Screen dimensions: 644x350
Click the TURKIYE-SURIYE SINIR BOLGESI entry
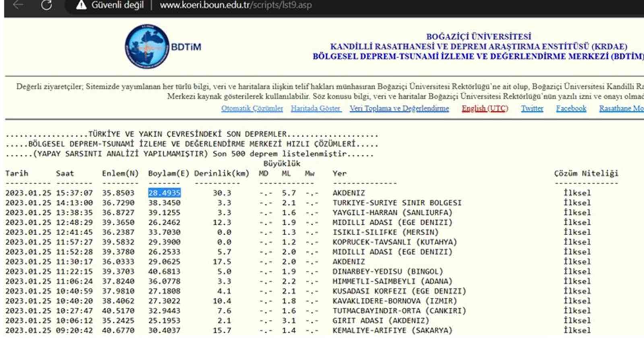(x=397, y=203)
